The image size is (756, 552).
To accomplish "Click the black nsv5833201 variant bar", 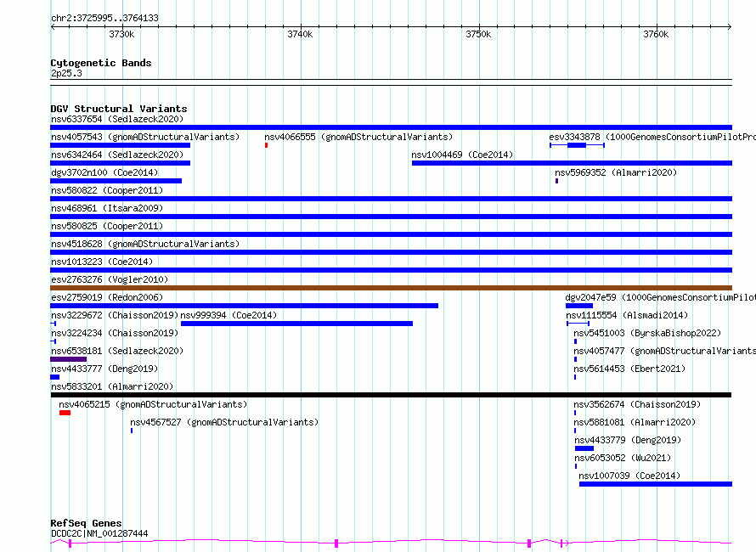I will (x=391, y=395).
